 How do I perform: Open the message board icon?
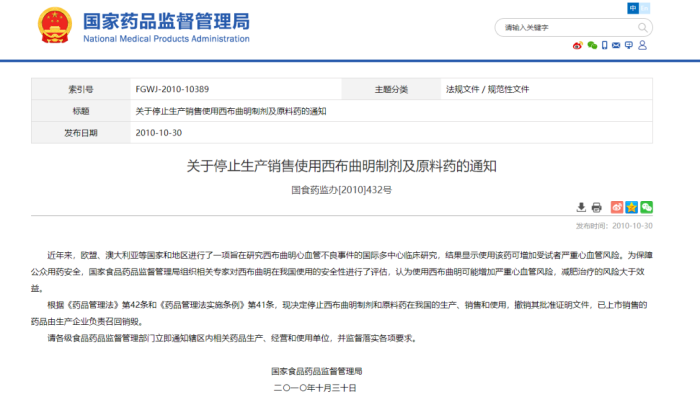tap(629, 45)
